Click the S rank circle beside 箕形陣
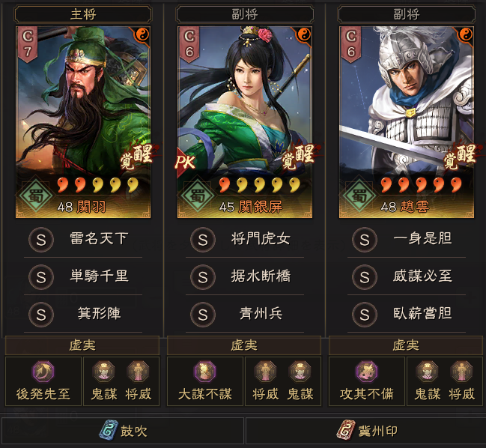Viewport: 486px width, 448px height. click(x=41, y=315)
